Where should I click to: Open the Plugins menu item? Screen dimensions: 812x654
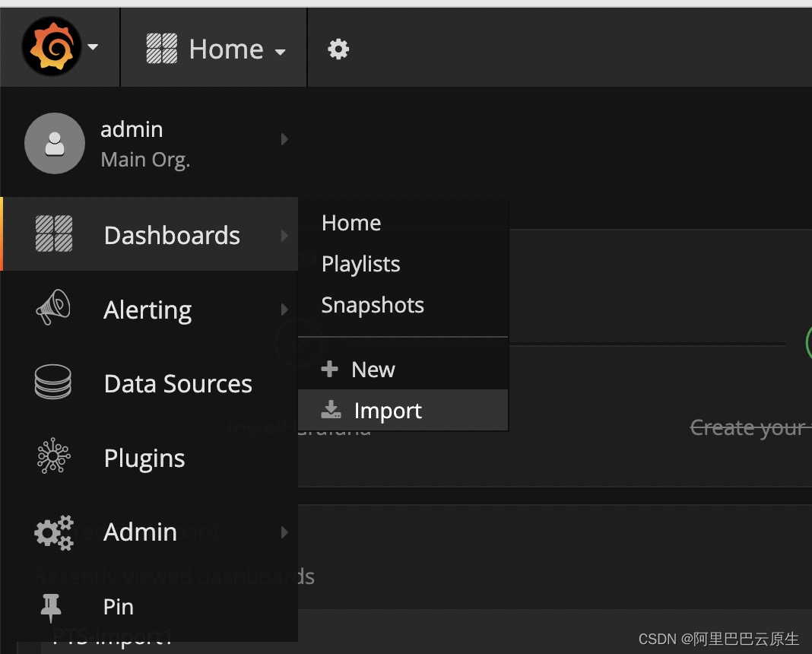click(x=149, y=458)
